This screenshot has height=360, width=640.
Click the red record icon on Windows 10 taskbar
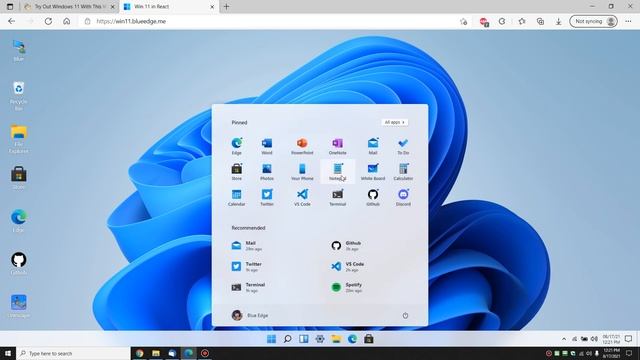(205, 353)
